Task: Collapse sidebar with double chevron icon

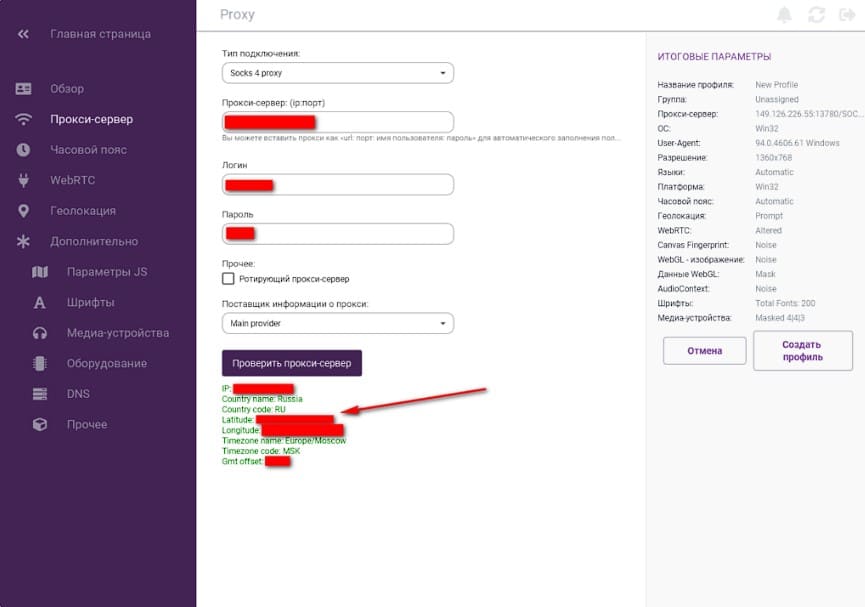Action: click(23, 34)
